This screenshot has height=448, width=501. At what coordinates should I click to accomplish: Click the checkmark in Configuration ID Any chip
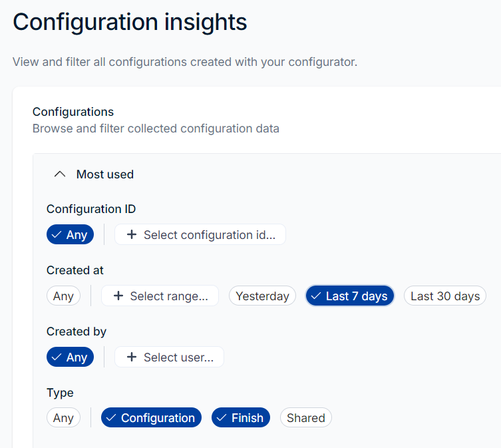click(x=57, y=235)
